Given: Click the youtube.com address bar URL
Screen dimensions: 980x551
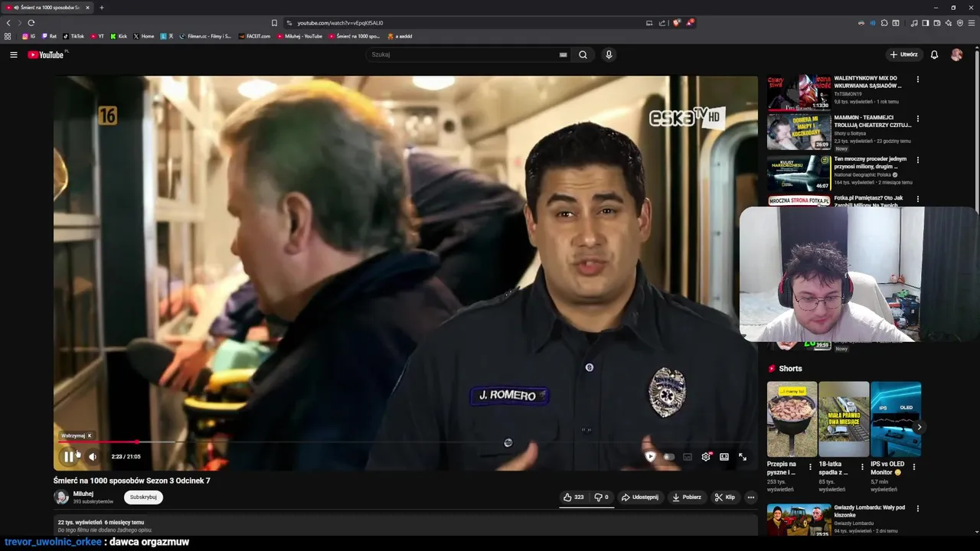Looking at the screenshot, I should [x=340, y=23].
